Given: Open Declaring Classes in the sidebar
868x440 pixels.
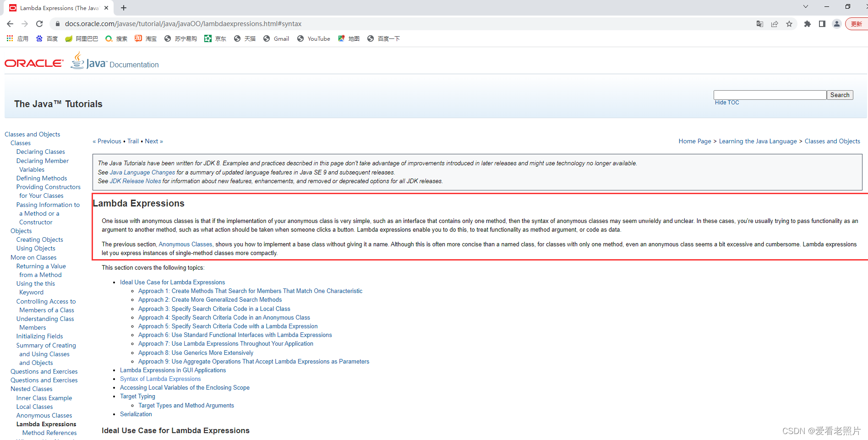Looking at the screenshot, I should click(41, 152).
